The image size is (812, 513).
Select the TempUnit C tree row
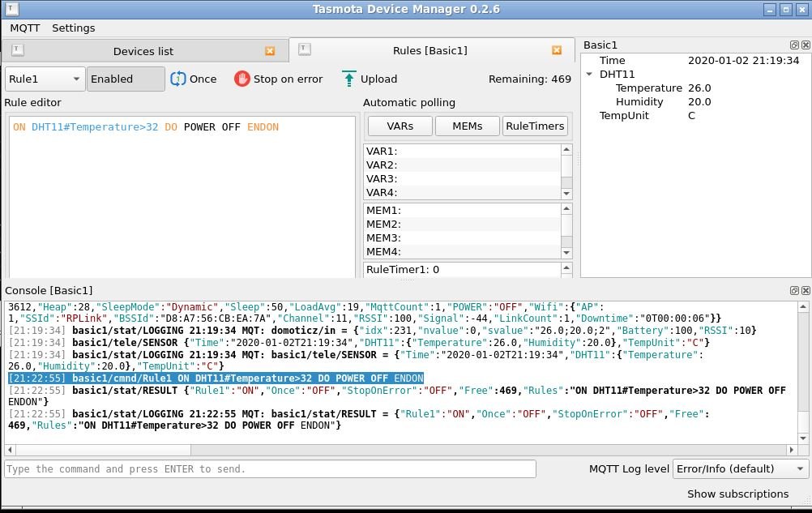pyautogui.click(x=696, y=115)
